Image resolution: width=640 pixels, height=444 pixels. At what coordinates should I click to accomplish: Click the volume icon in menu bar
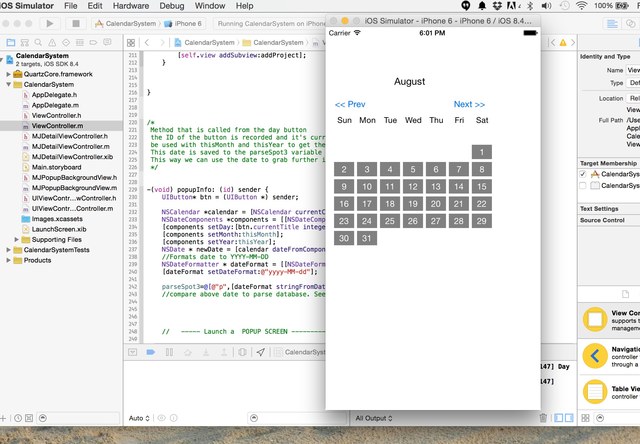(x=547, y=6)
